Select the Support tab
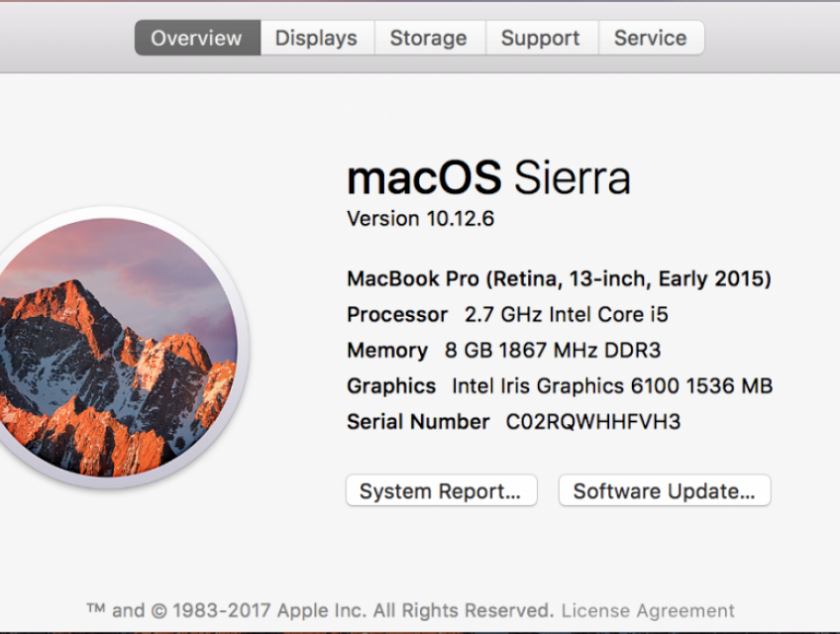This screenshot has height=634, width=840. point(541,38)
